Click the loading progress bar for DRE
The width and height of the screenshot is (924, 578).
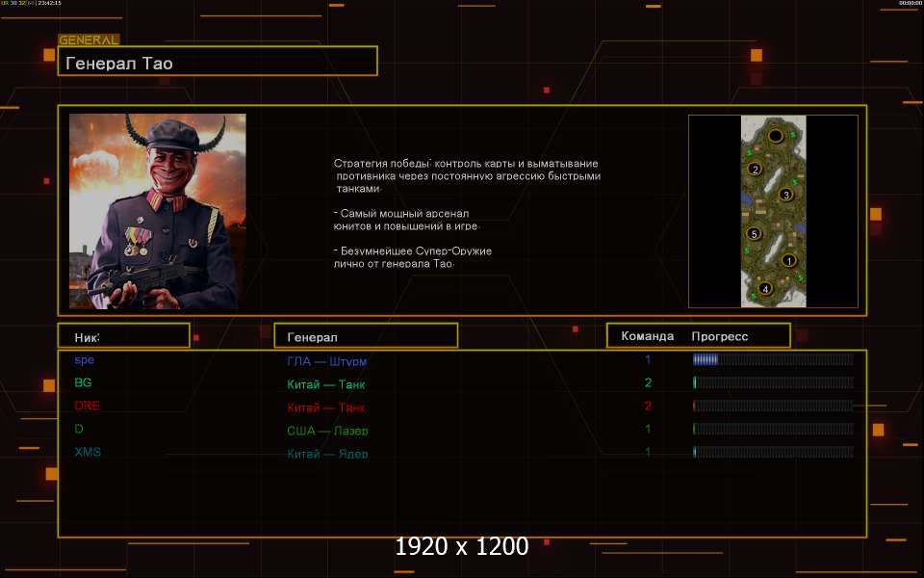[773, 406]
